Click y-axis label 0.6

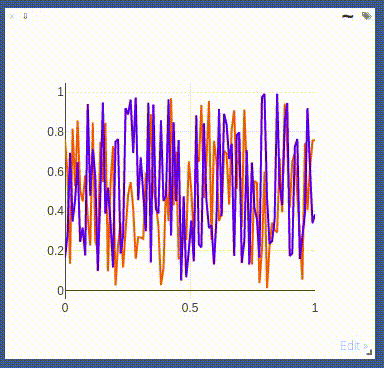tap(55, 172)
